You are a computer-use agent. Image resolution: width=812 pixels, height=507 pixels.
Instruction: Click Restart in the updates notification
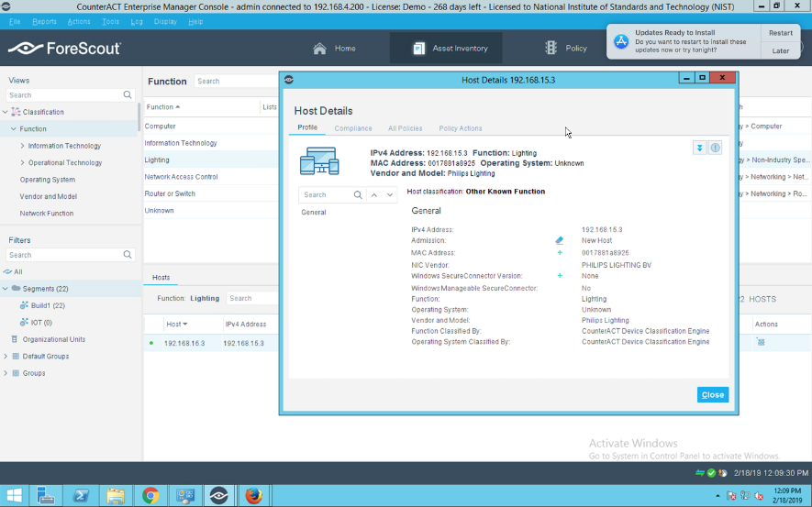point(781,33)
